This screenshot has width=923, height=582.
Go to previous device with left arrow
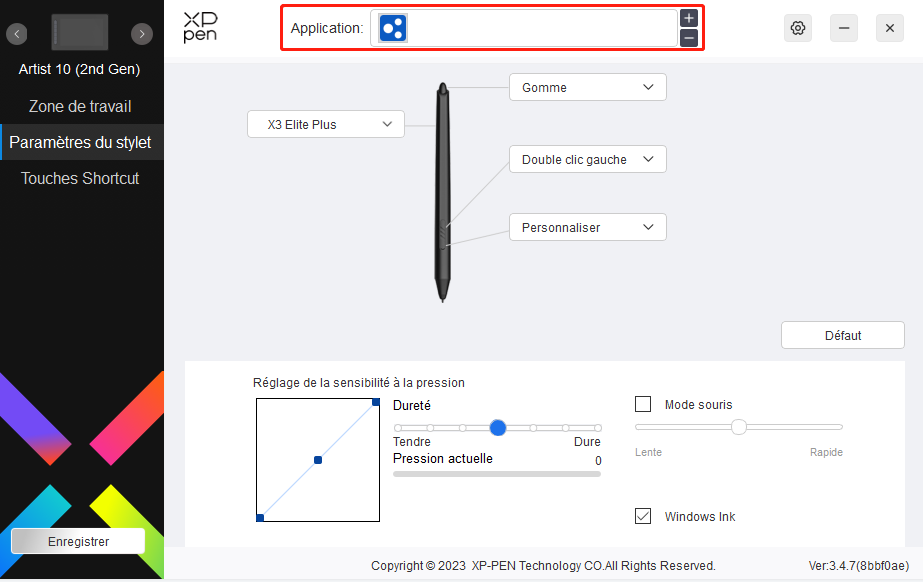click(x=16, y=34)
